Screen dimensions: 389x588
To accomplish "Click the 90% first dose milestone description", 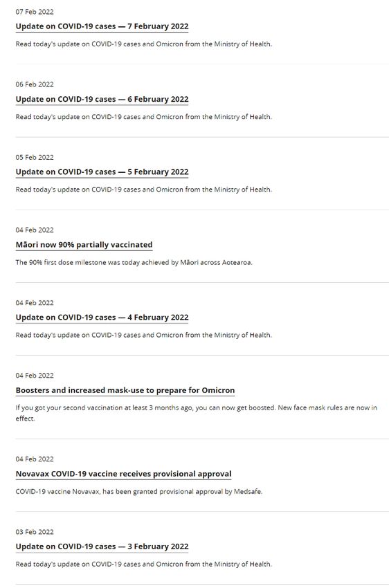I will coord(134,262).
